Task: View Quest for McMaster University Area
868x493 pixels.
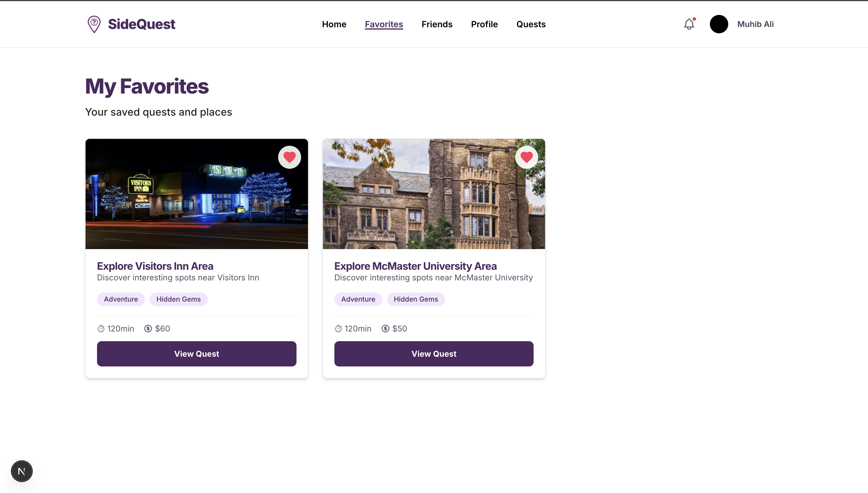Action: click(434, 354)
